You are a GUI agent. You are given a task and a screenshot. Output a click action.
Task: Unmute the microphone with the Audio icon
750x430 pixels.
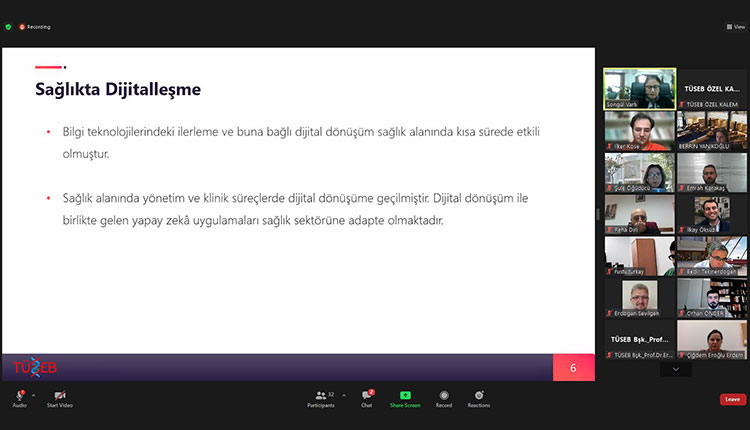click(x=19, y=396)
